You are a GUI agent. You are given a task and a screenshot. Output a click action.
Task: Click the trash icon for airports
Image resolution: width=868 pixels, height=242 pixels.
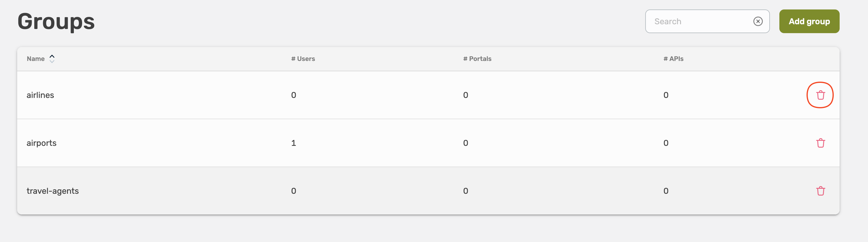pos(820,143)
